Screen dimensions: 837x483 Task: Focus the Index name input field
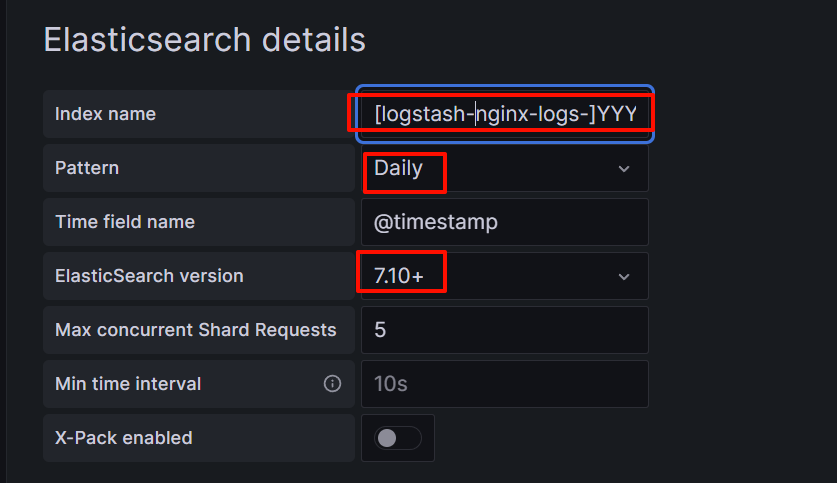click(x=504, y=114)
